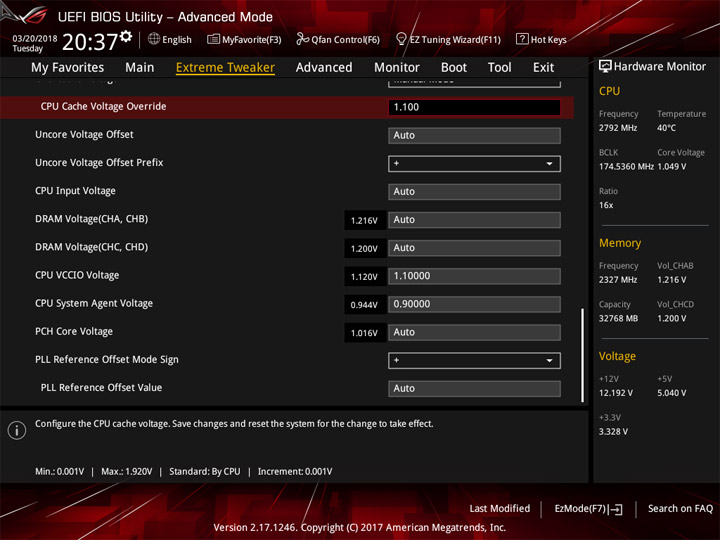Open PLL Reference Offset Mode Sign dropdown

474,360
